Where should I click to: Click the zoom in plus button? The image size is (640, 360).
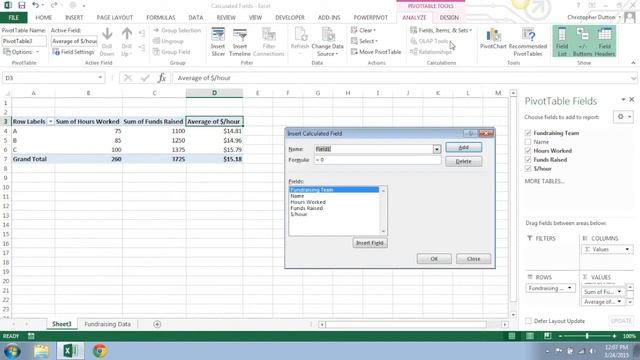[614, 336]
